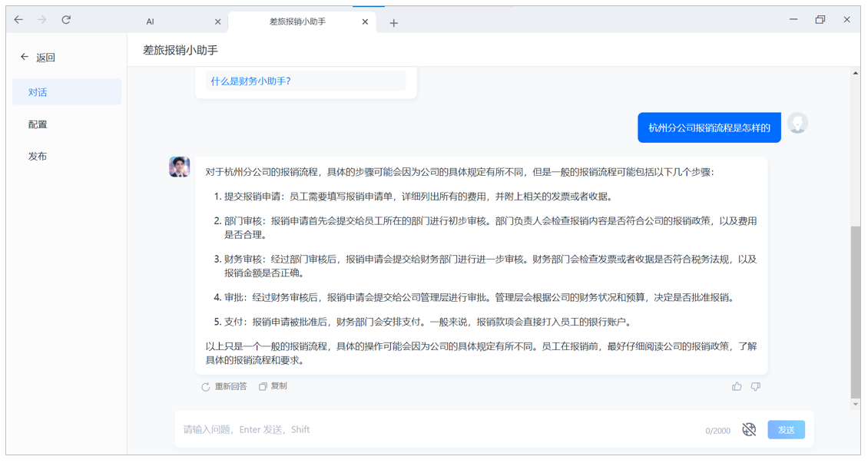
Task: Reload the page with refresh icon
Action: click(66, 20)
